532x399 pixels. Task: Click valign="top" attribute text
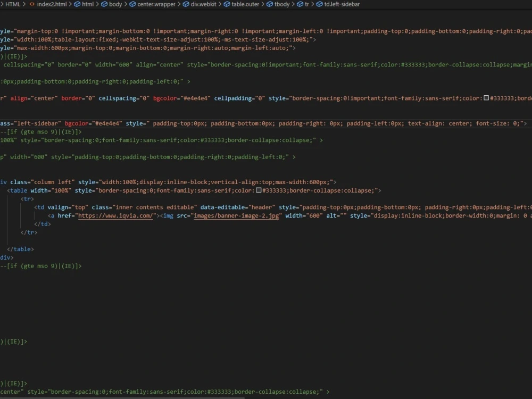coord(68,207)
